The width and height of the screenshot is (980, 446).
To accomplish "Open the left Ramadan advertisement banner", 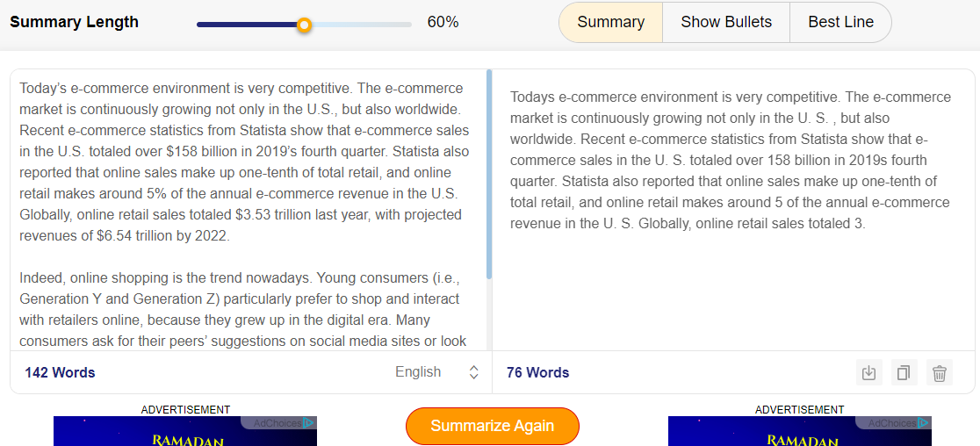I will tap(185, 432).
